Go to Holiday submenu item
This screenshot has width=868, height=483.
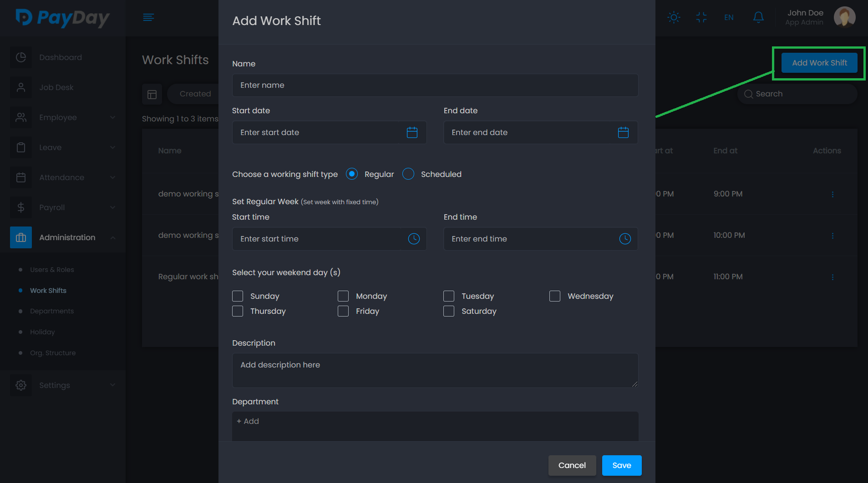click(42, 332)
